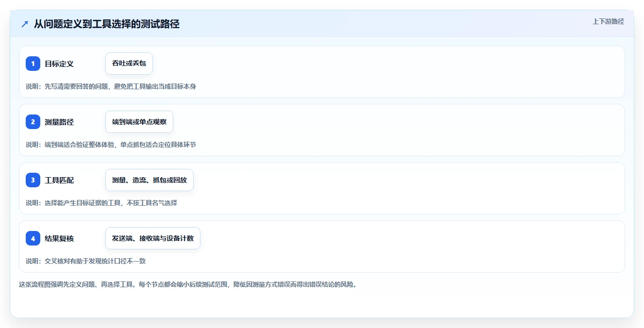The image size is (644, 328).
Task: Click the note starting 说明：选择能产生目标证据的工具
Action: pos(101,203)
